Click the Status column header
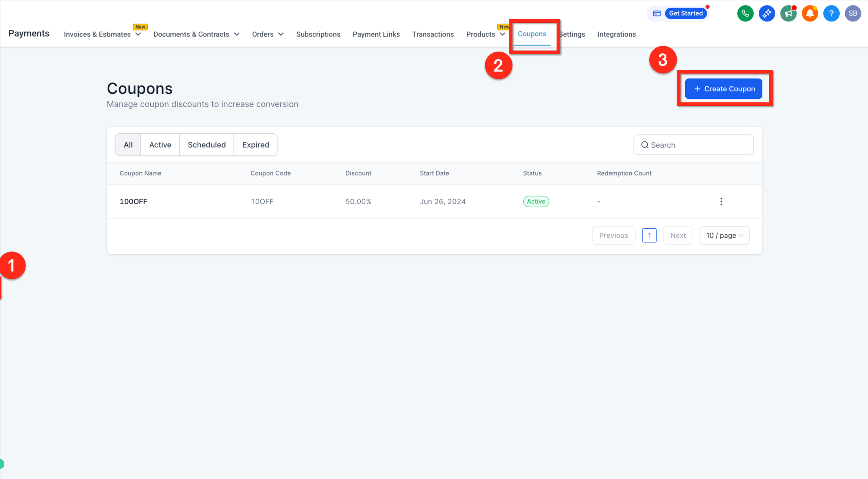The height and width of the screenshot is (479, 868). coord(532,173)
